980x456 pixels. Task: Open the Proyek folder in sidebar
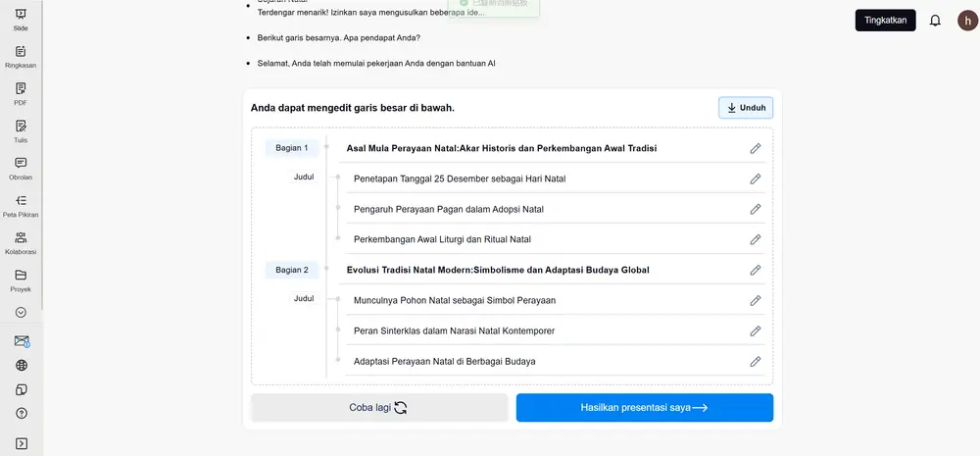point(21,280)
